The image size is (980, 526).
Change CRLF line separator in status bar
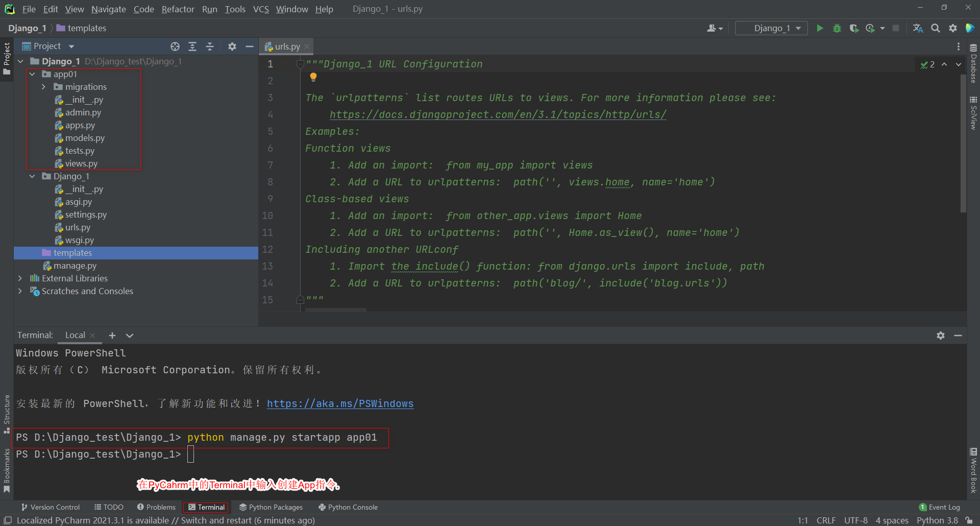pos(826,520)
